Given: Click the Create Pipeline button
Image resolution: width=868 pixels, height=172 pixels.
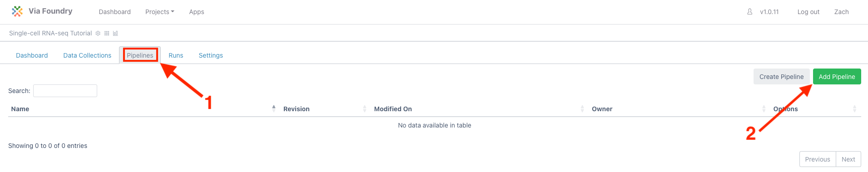Looking at the screenshot, I should 781,77.
